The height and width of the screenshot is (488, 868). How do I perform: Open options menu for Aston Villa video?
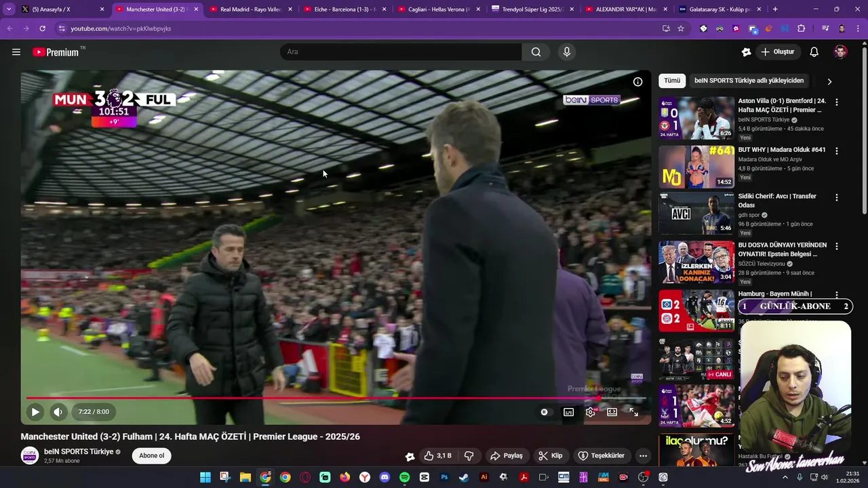(x=836, y=102)
